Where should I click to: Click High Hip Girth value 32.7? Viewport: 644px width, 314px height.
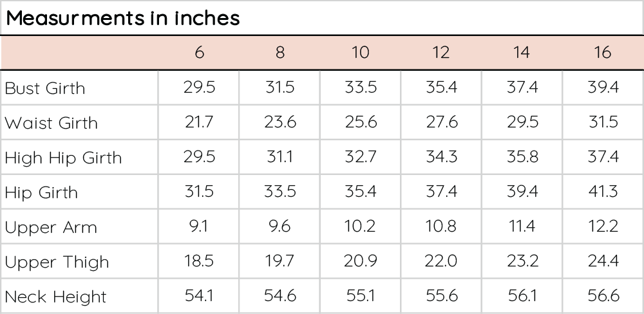click(x=361, y=157)
